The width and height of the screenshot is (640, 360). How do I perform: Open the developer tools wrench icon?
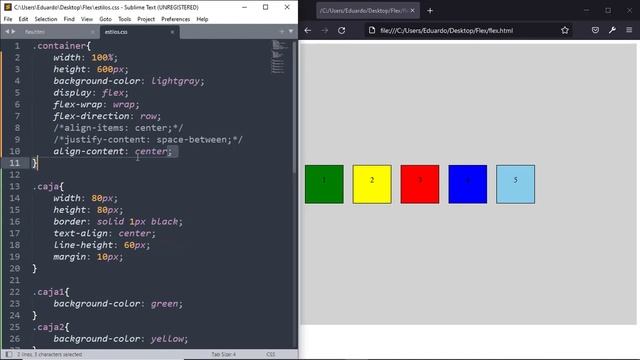coord(612,30)
